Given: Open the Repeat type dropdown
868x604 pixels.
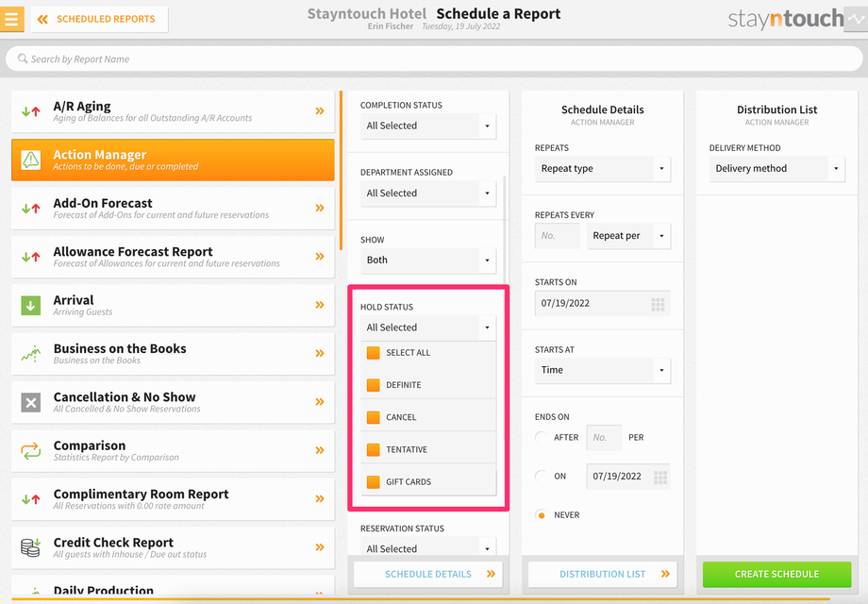Looking at the screenshot, I should pyautogui.click(x=603, y=169).
